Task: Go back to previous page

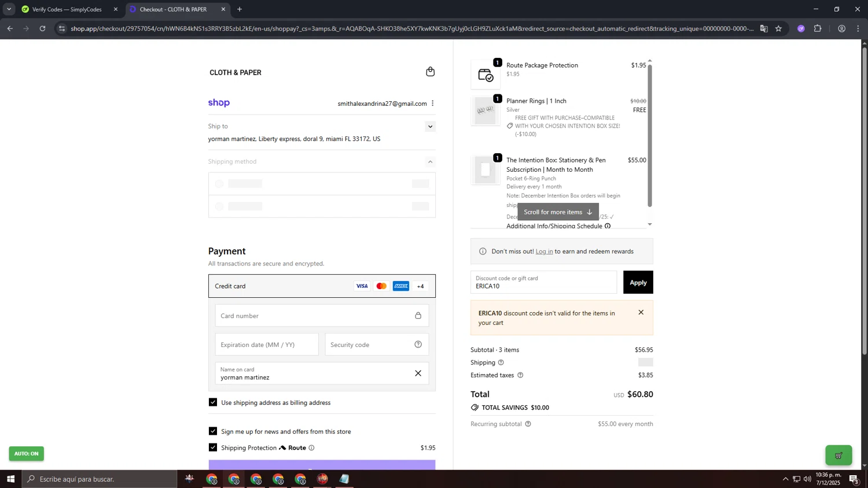Action: 10,28
